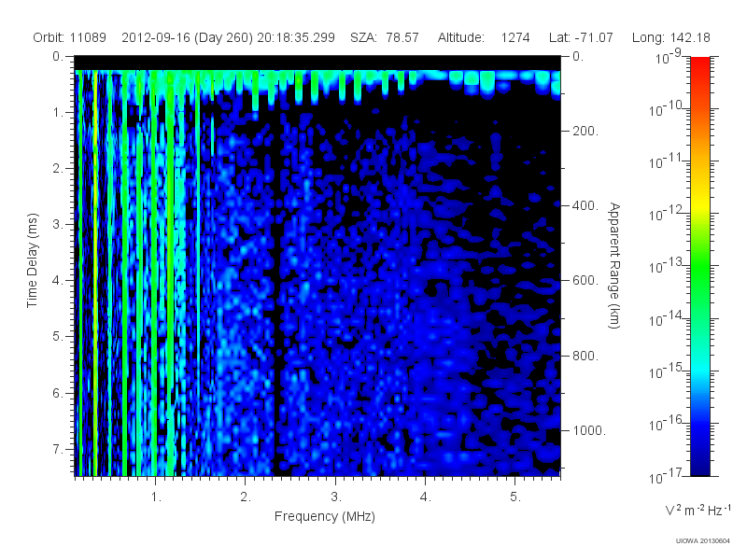This screenshot has width=747, height=560.
Task: Click the Altitude: 1274 label
Action: pos(484,37)
